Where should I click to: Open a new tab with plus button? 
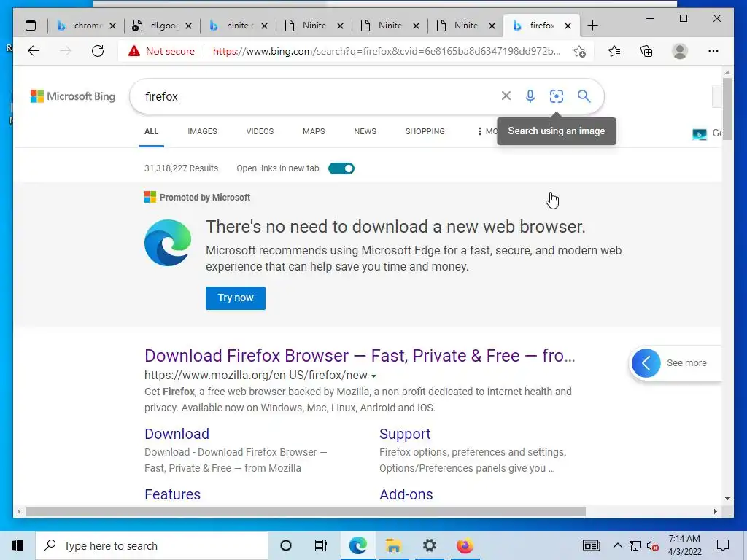tap(592, 26)
